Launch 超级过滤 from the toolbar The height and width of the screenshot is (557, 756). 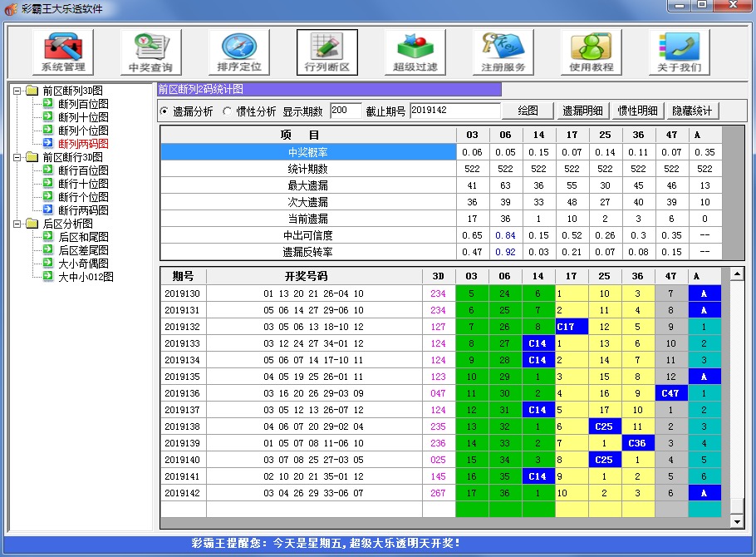pyautogui.click(x=414, y=50)
